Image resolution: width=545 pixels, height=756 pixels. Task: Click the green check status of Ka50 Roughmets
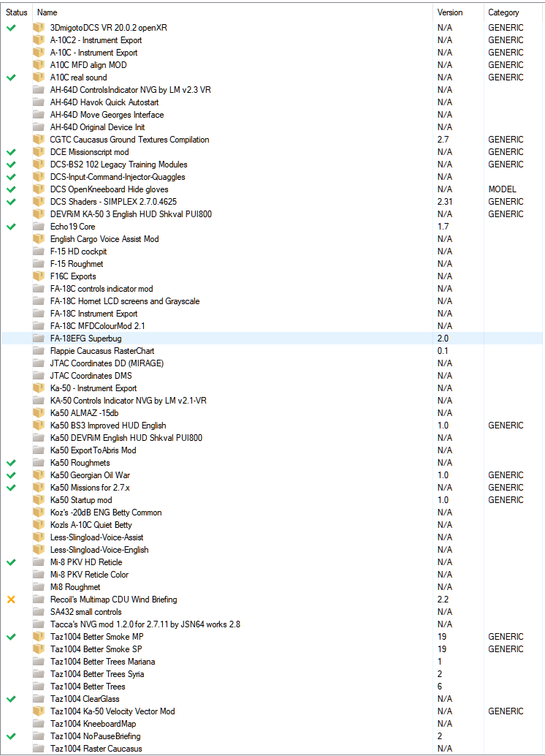coord(11,463)
